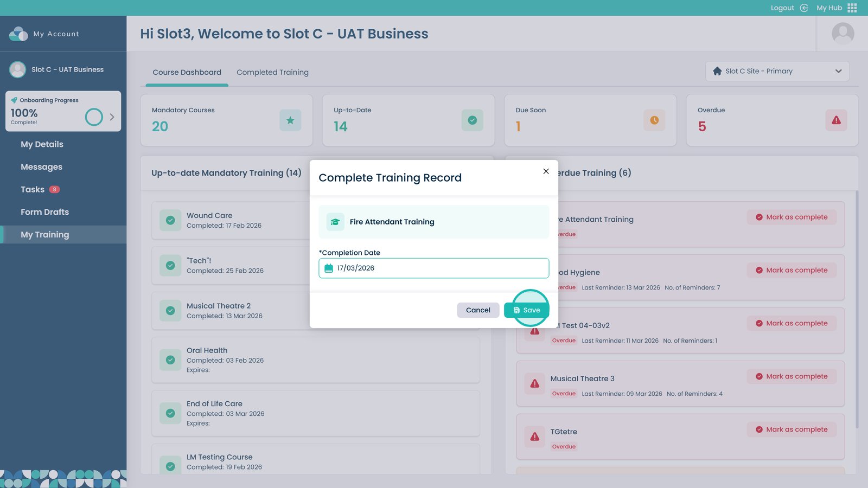868x488 pixels.
Task: Expand the Onboarding Progress chevron
Action: pyautogui.click(x=112, y=117)
